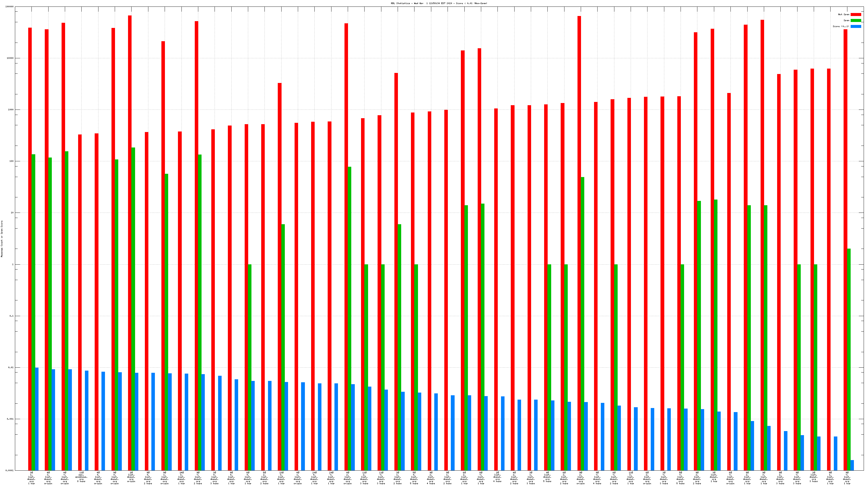868x488 pixels.
Task: Select the 'Score (0..1)' legend label
Action: tap(841, 26)
